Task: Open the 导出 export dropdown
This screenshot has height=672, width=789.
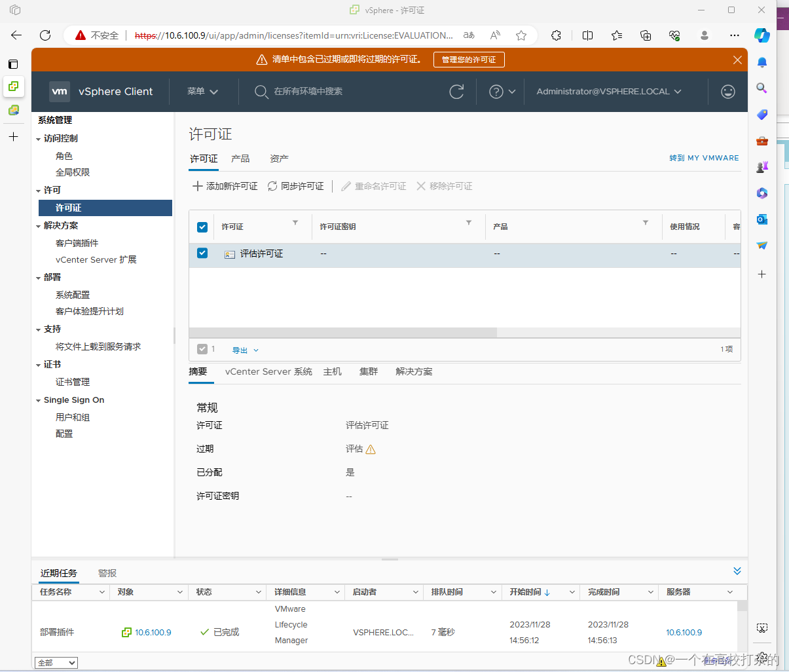Action: pyautogui.click(x=246, y=350)
